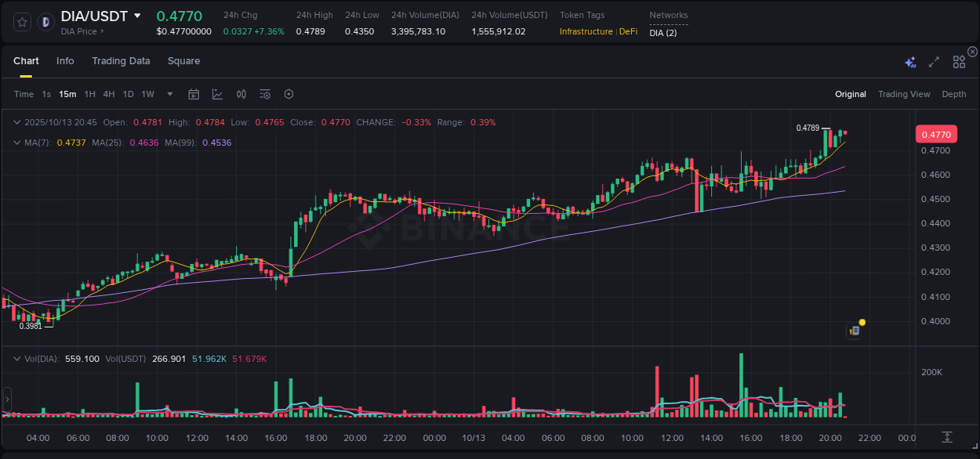The width and height of the screenshot is (980, 459).
Task: Open the widgets layout grid icon
Action: click(959, 61)
